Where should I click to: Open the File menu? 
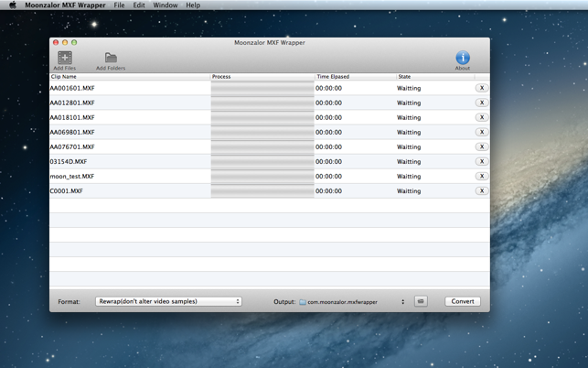[x=119, y=5]
